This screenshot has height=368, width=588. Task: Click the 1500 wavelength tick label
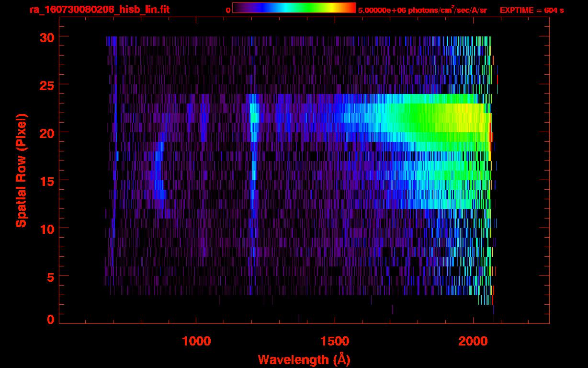[x=335, y=341]
